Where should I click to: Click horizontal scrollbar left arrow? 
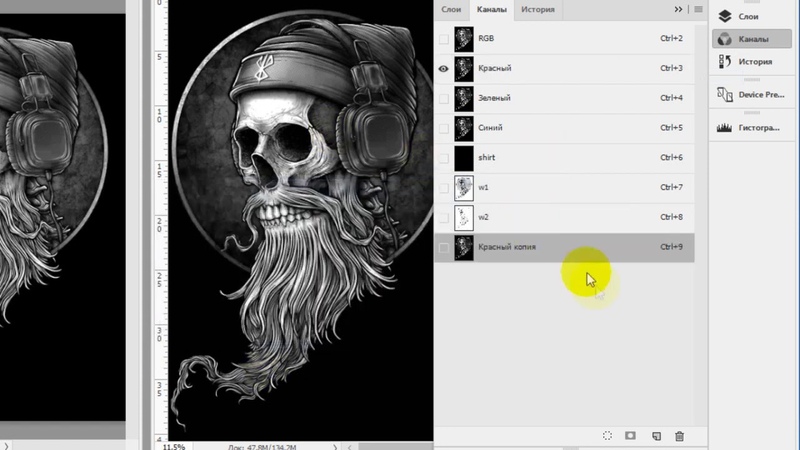[x=349, y=447]
